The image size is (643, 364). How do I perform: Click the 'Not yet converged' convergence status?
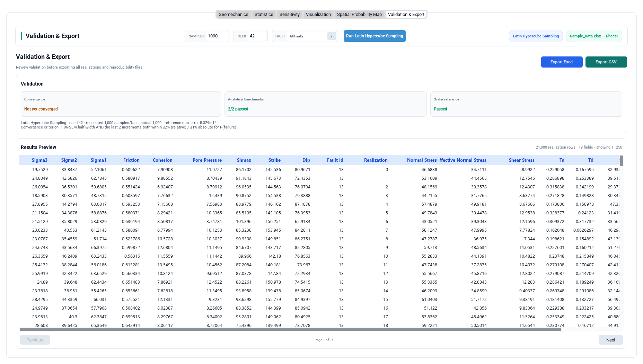pyautogui.click(x=41, y=109)
